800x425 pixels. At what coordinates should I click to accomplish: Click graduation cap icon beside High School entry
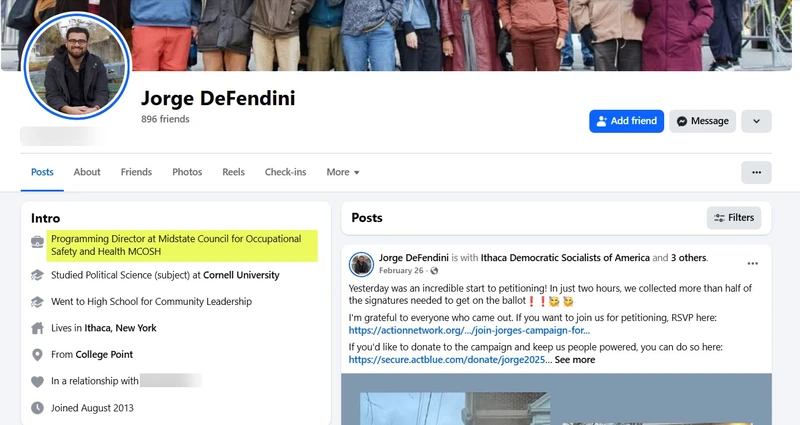coord(37,302)
